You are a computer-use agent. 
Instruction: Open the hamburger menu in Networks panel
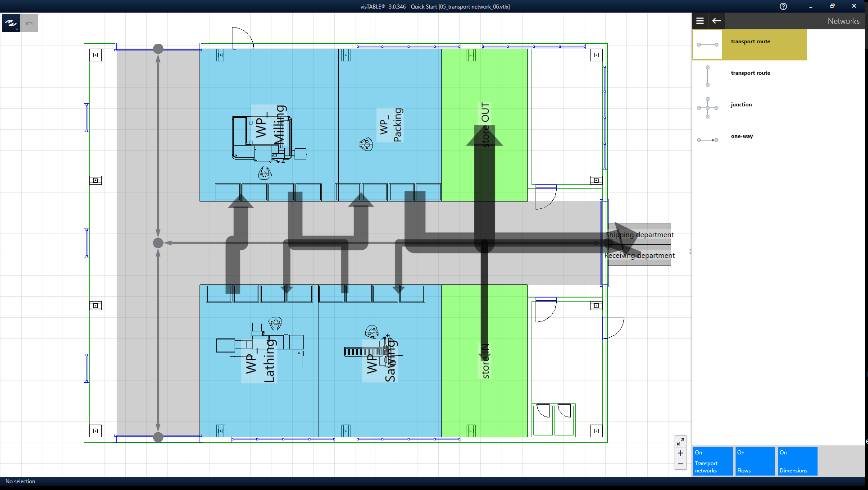pyautogui.click(x=700, y=21)
